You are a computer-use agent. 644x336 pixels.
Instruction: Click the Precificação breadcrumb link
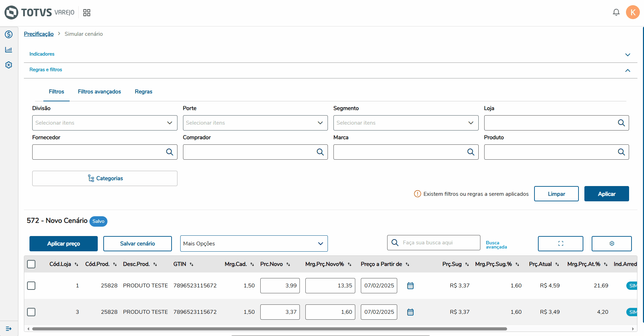(x=39, y=34)
